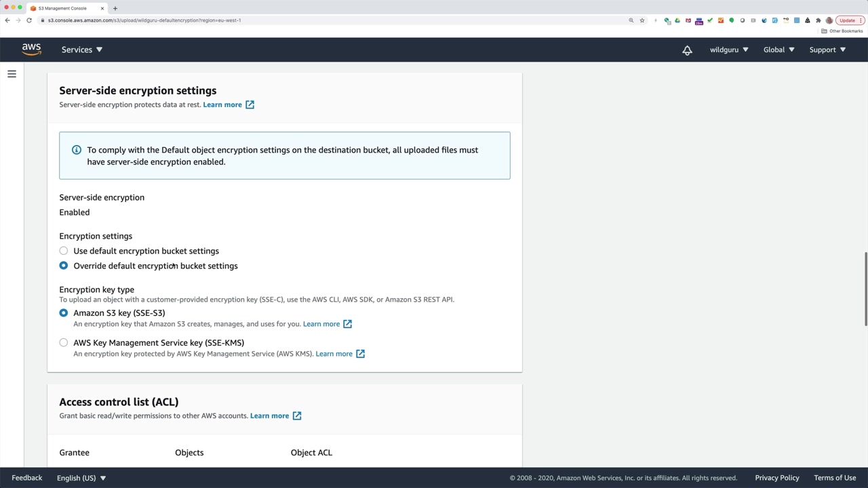This screenshot has height=488, width=868.
Task: Bookmark this page with the star icon
Action: tap(642, 20)
